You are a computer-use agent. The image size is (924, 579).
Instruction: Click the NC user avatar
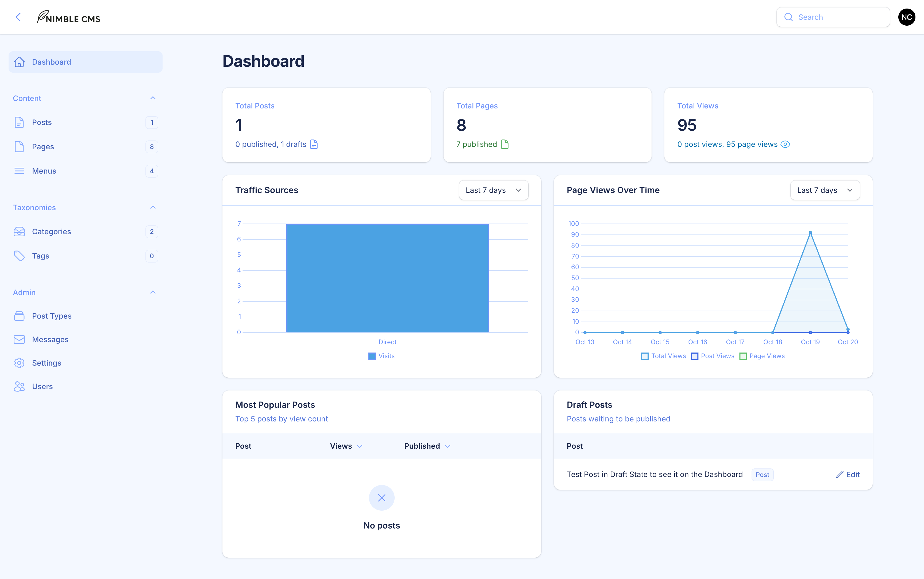906,17
